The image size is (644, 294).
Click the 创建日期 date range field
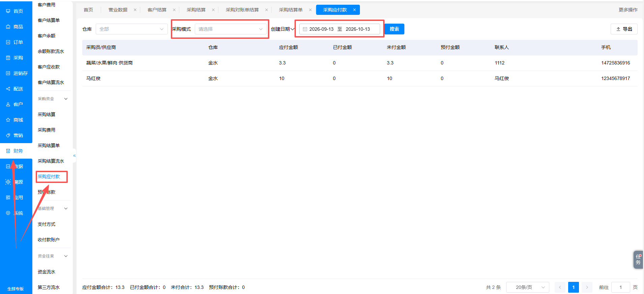(x=340, y=29)
